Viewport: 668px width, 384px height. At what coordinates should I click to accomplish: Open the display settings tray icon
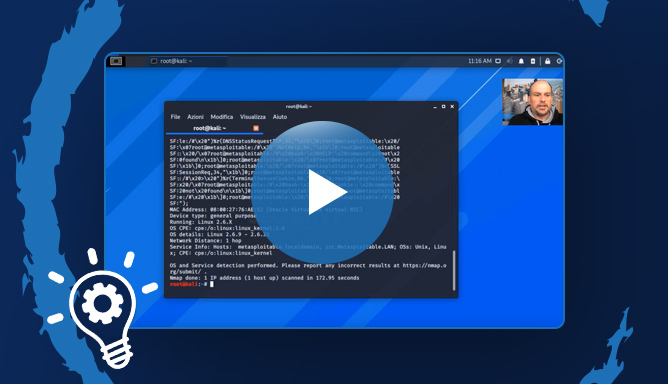[498, 61]
